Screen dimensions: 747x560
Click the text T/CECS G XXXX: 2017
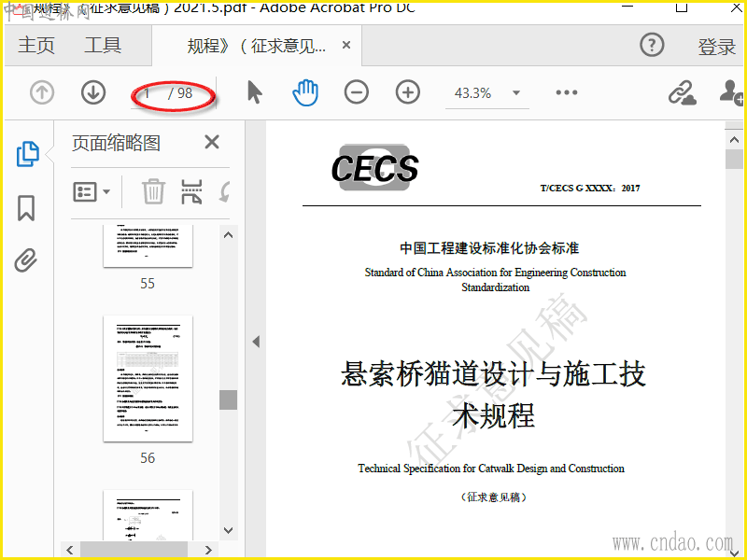[590, 189]
